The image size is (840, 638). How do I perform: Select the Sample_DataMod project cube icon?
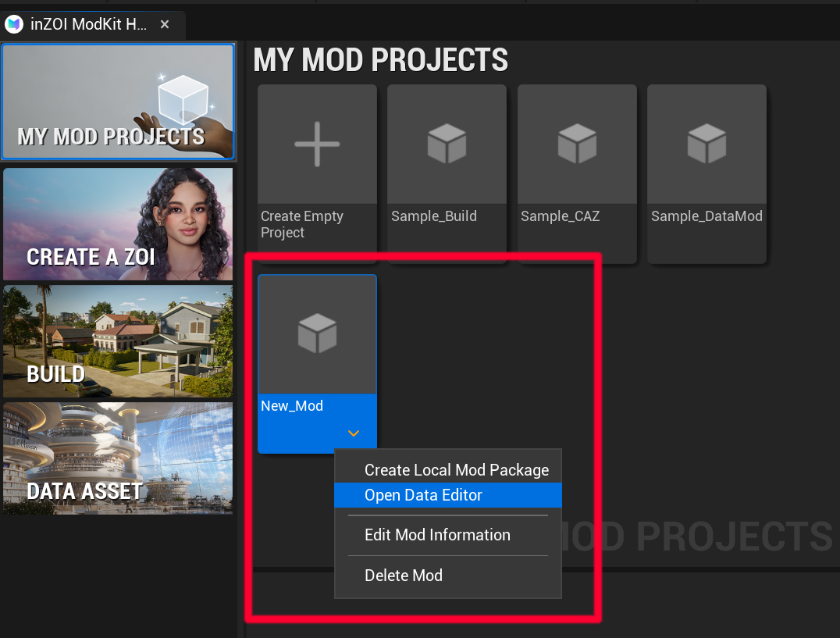(x=707, y=144)
